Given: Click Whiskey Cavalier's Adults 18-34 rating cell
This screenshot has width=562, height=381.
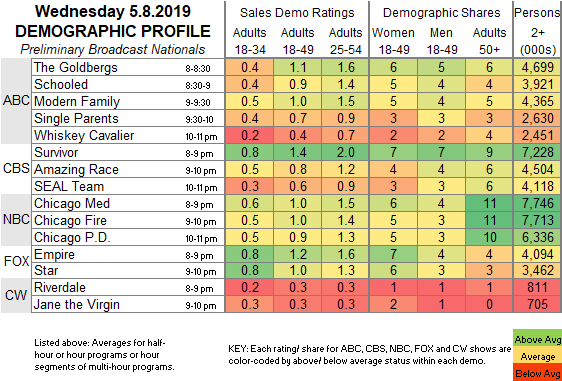Looking at the screenshot, I should point(249,135).
